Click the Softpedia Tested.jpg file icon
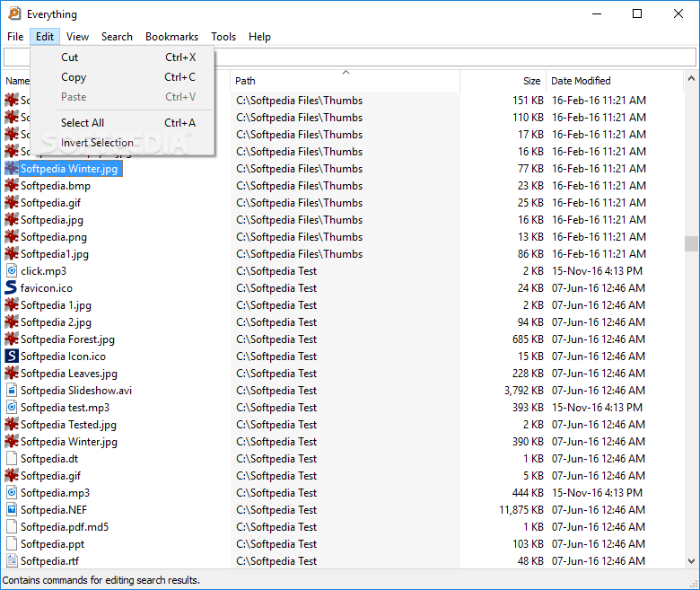The width and height of the screenshot is (700, 590). point(12,425)
